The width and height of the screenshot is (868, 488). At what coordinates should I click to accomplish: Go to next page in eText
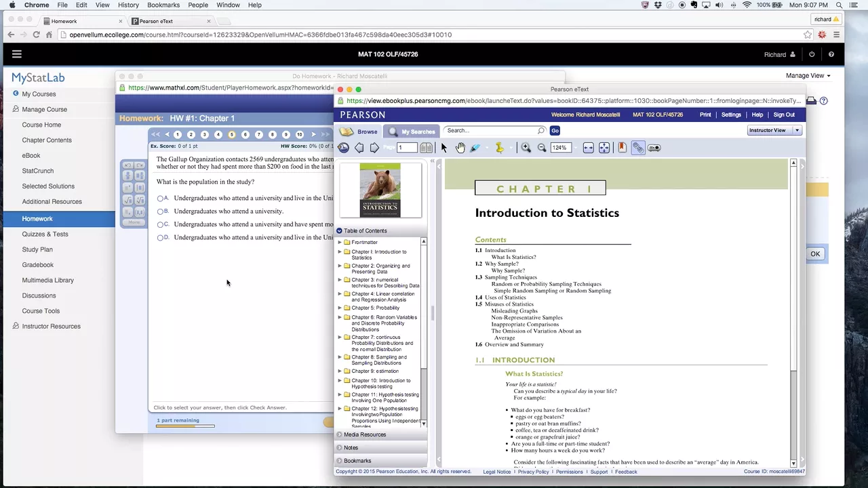(x=374, y=148)
